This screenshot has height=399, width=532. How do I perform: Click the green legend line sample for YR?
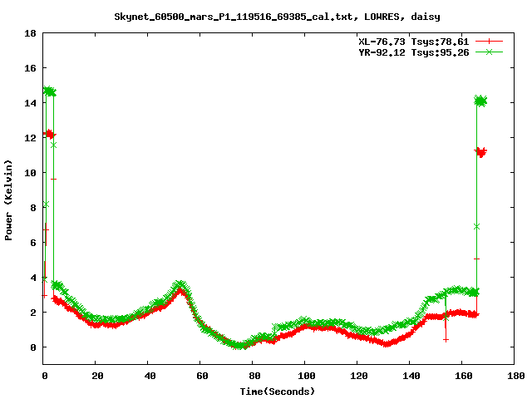(489, 52)
